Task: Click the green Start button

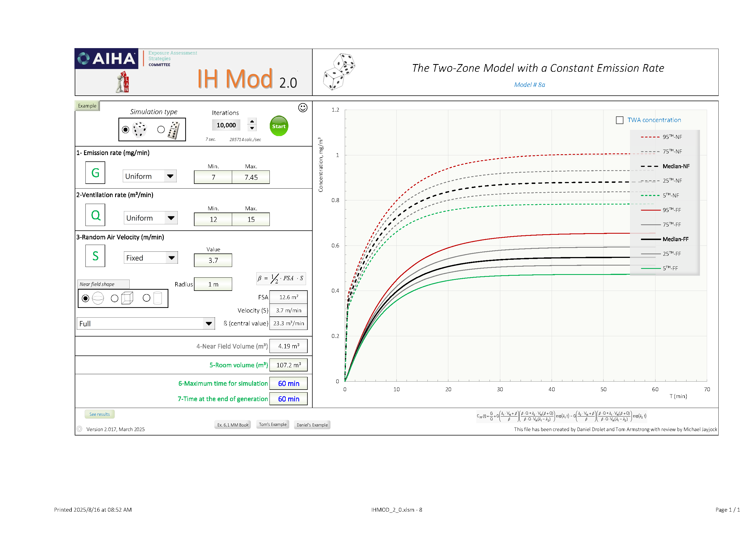Action: point(279,126)
